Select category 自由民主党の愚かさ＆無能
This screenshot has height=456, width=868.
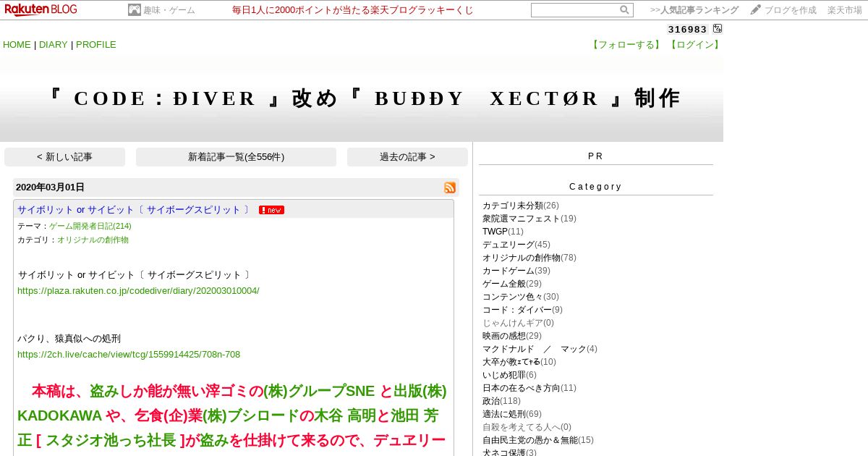[530, 440]
